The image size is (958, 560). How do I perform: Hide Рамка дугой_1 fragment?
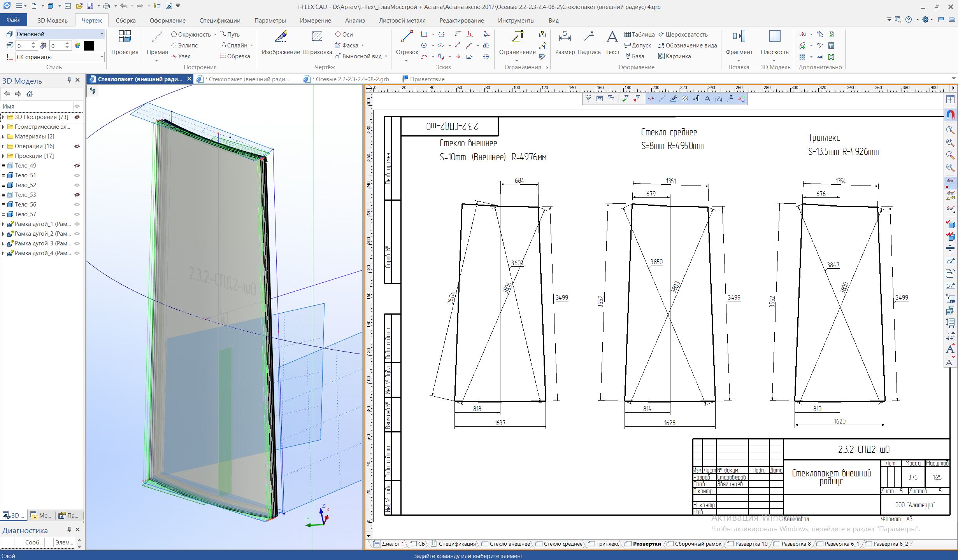pyautogui.click(x=77, y=224)
